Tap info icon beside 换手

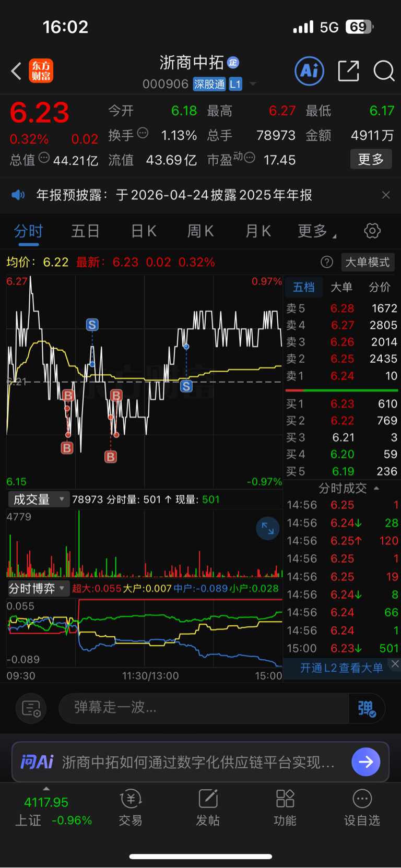tap(143, 133)
